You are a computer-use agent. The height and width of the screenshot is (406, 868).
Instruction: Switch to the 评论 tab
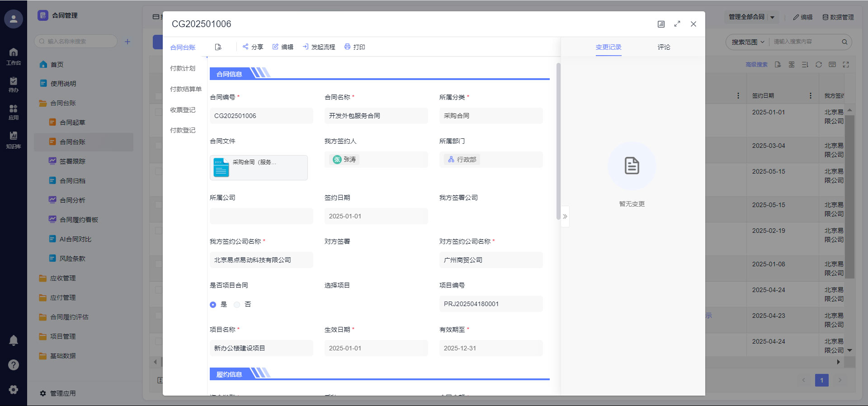tap(664, 47)
